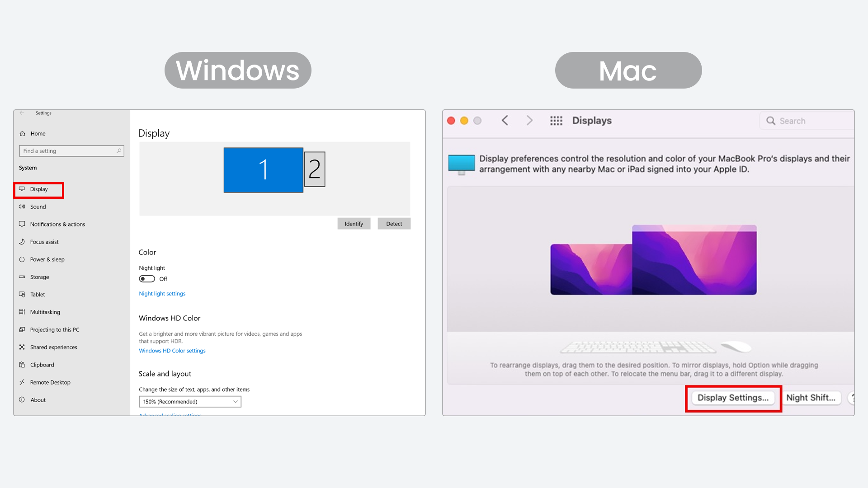Open the About settings page
The height and width of the screenshot is (488, 868).
[38, 400]
